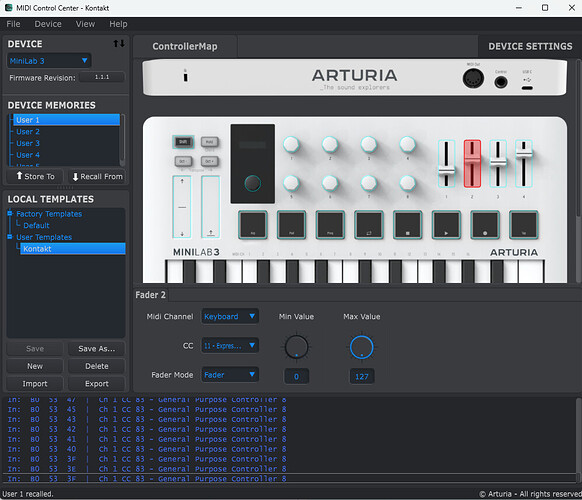The image size is (582, 500).
Task: Select the main encoder knob on display
Action: [x=252, y=183]
